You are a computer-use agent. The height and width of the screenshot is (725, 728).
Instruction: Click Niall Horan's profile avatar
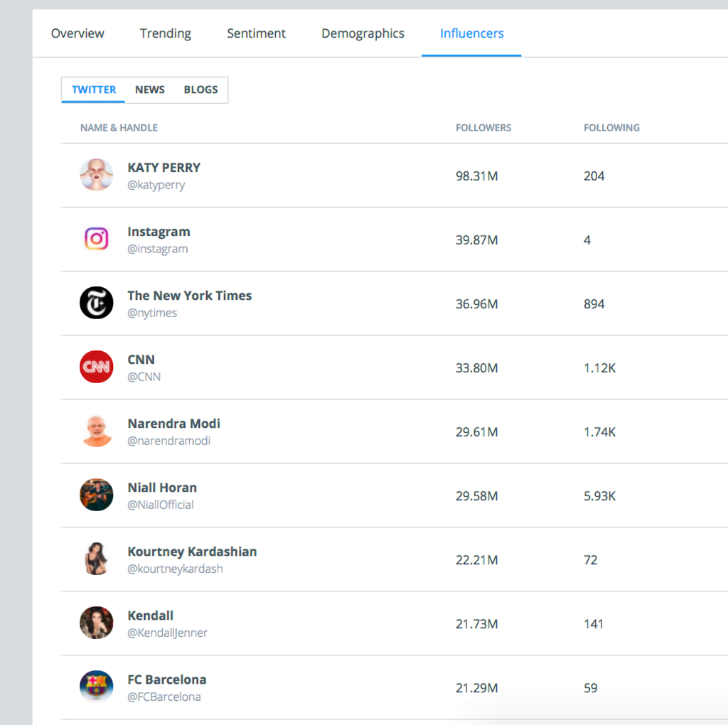[97, 495]
